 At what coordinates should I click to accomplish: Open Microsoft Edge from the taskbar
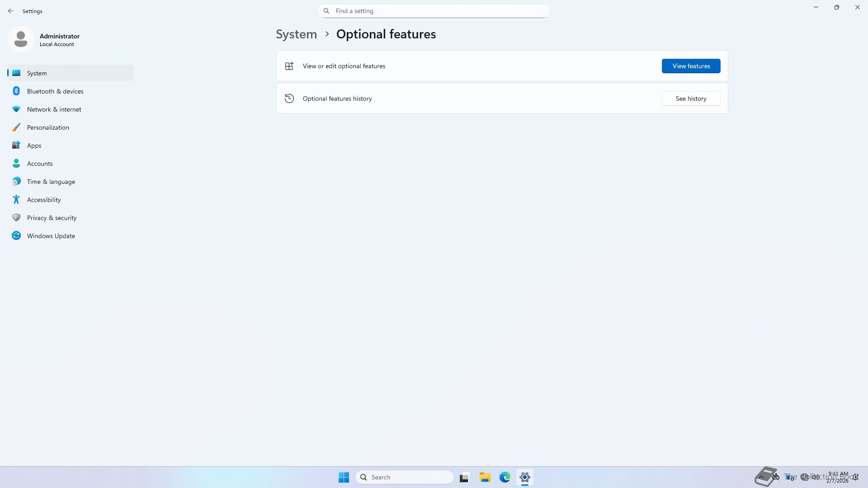(x=505, y=477)
